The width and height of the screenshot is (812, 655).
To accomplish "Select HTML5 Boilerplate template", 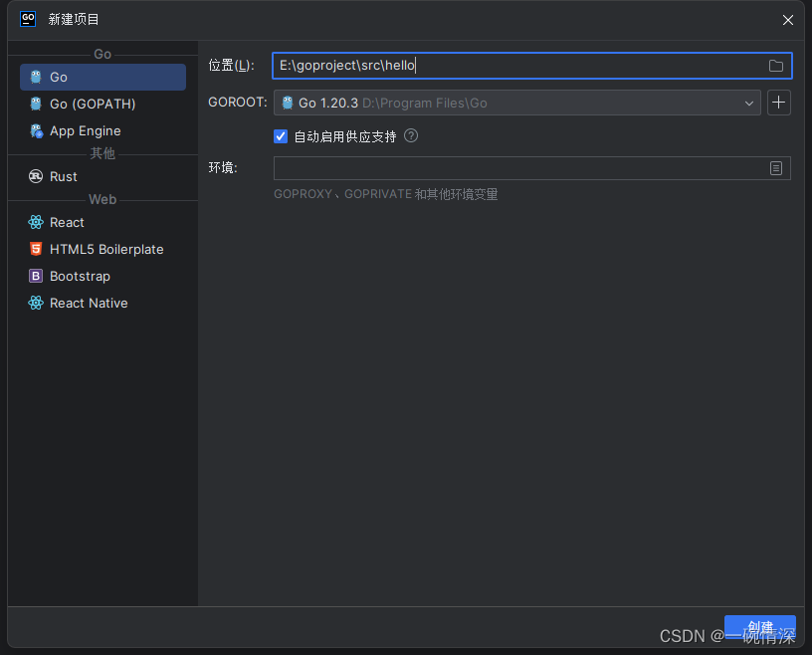I will point(102,249).
